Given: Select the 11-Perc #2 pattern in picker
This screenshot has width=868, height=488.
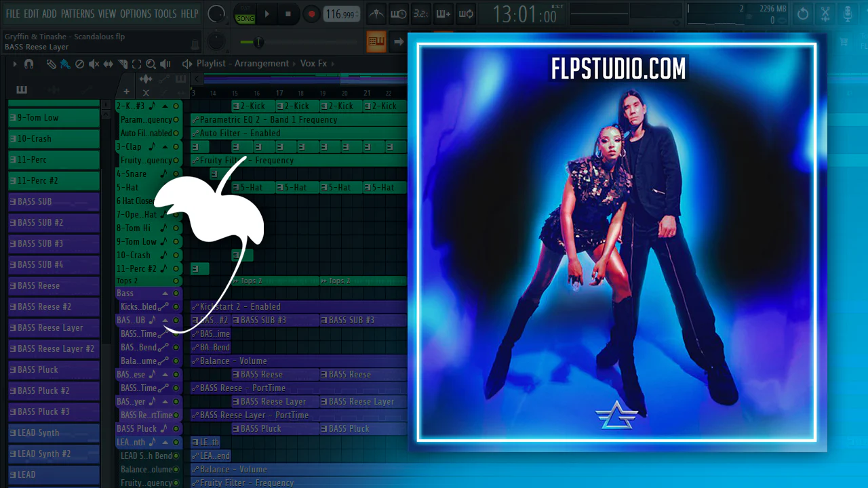Looking at the screenshot, I should [x=54, y=181].
